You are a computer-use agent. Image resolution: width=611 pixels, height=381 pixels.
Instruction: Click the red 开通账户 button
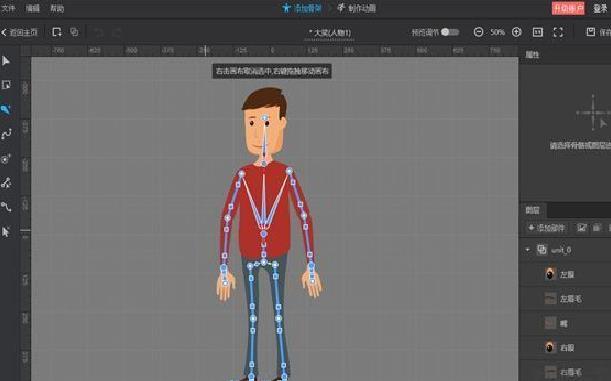(568, 8)
